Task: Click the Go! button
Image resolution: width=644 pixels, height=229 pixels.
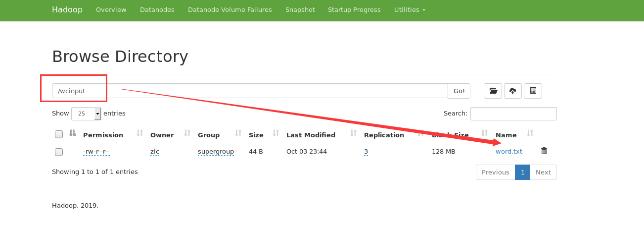Action: (459, 91)
